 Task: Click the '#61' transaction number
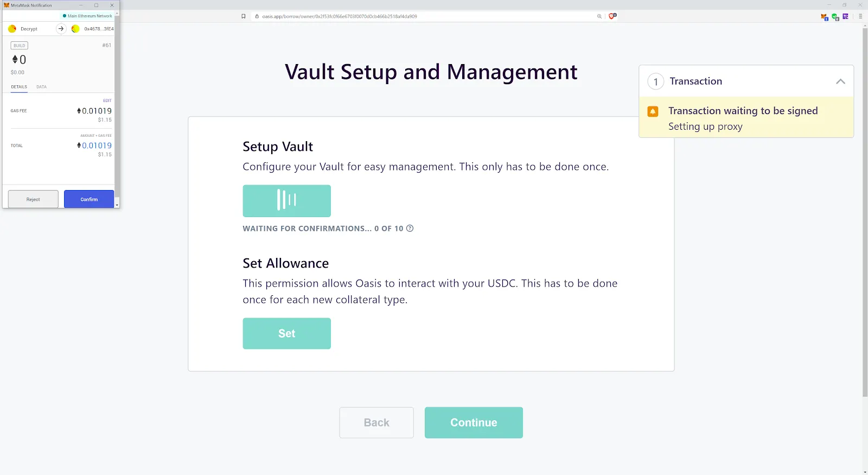click(107, 46)
